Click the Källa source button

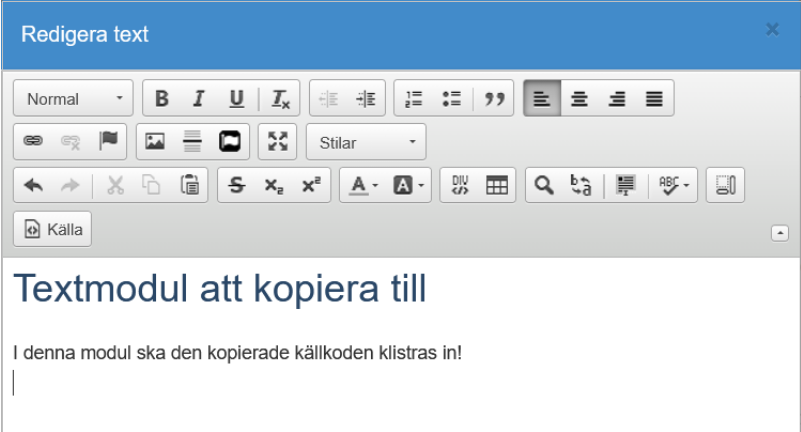(52, 229)
